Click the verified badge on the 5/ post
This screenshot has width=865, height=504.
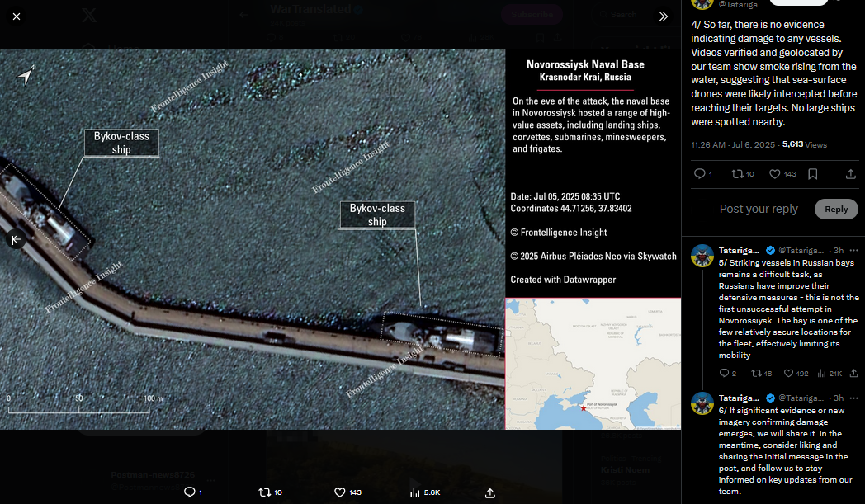[x=771, y=250]
